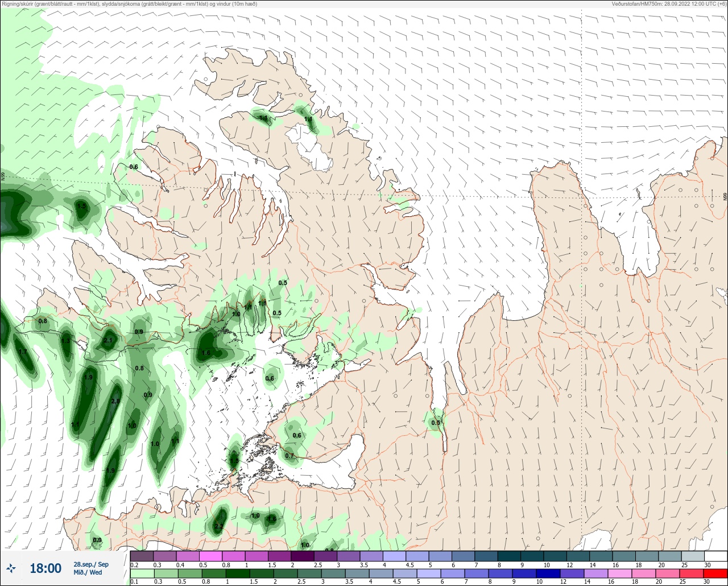Click the '28.sep./ Sep' date text
728x586 pixels.
(x=91, y=564)
